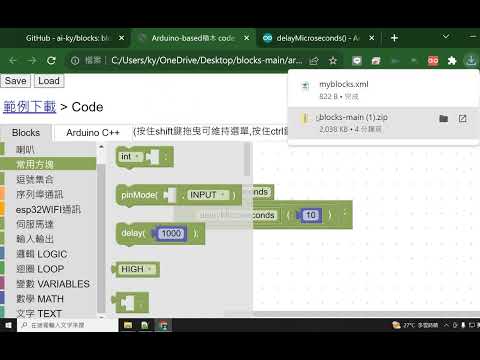Switch to Blocks view tab
480x360 pixels.
pyautogui.click(x=26, y=133)
